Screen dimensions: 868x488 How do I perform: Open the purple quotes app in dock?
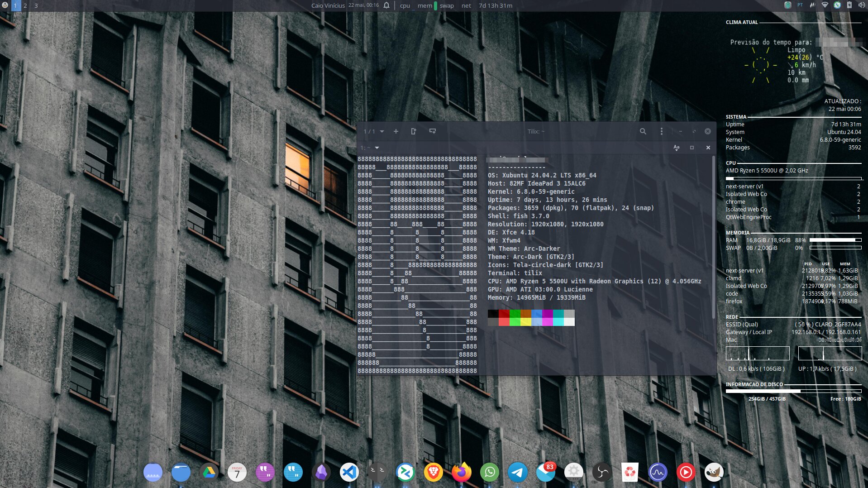[x=265, y=473]
